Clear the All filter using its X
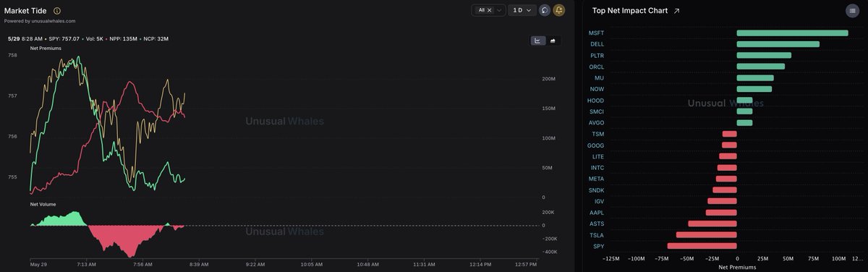Viewport: 868px width, 272px height. [x=490, y=10]
